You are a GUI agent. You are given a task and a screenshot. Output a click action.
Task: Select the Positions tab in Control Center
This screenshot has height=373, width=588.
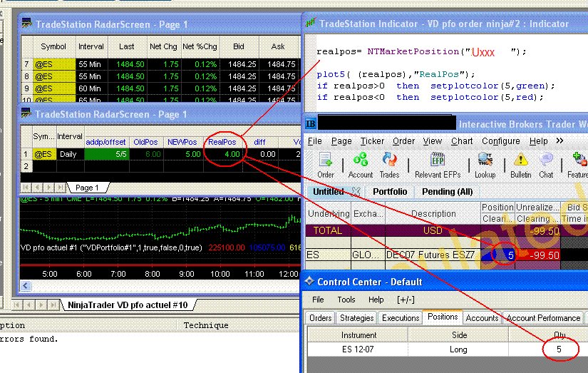pyautogui.click(x=443, y=317)
